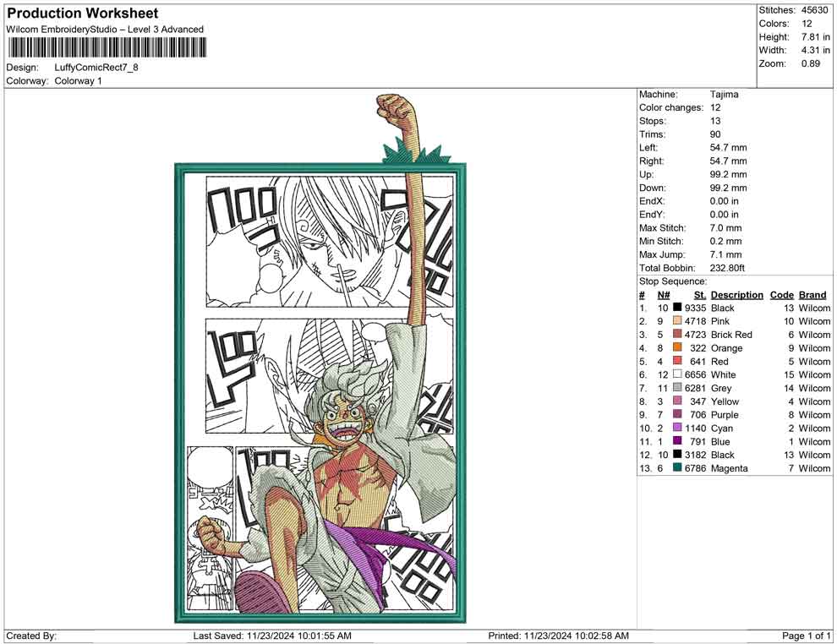The width and height of the screenshot is (837, 644).
Task: Click the Production Worksheet title
Action: [83, 14]
